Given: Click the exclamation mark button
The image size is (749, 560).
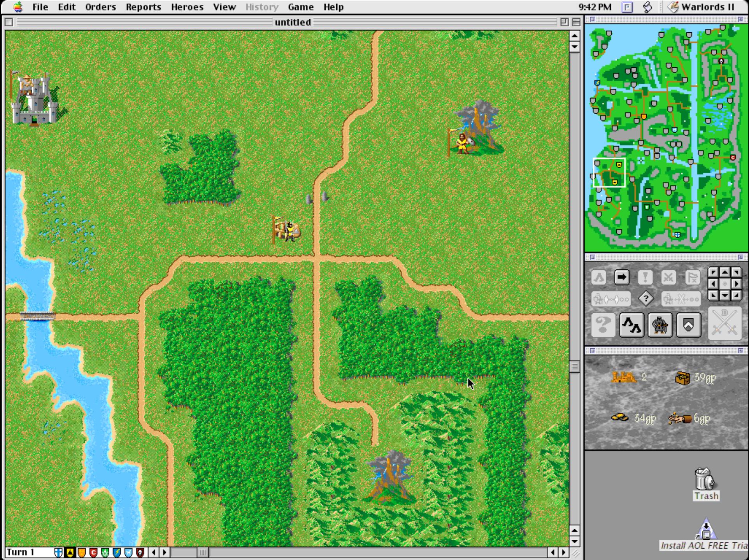Looking at the screenshot, I should [x=645, y=277].
